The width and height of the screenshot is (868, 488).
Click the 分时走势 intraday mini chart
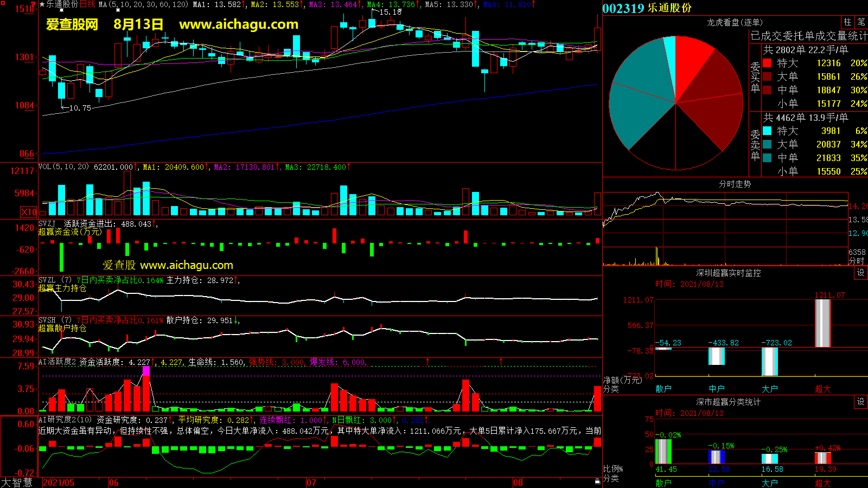[725, 228]
